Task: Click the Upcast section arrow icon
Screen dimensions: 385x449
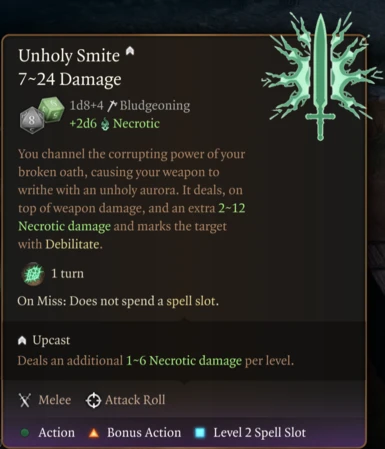Action: pyautogui.click(x=22, y=340)
